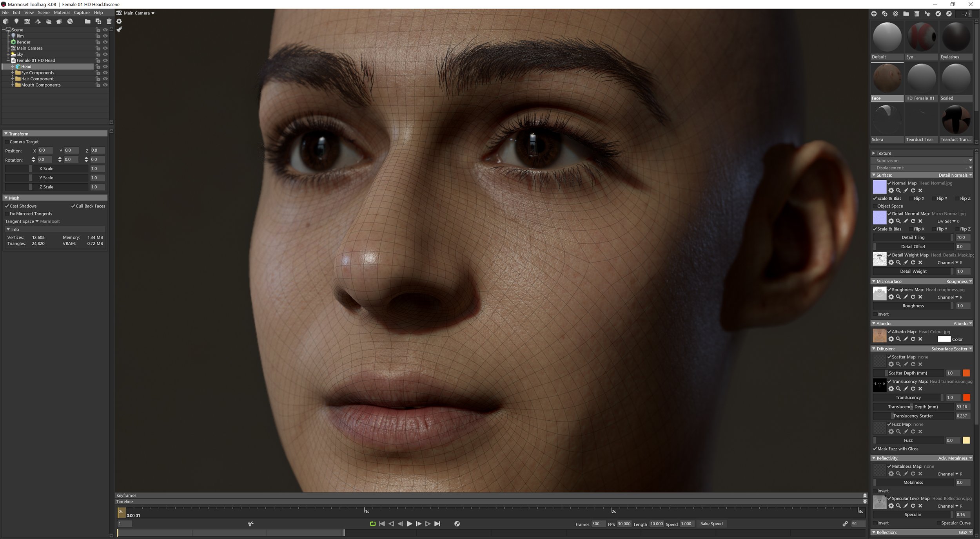Select the Eyelashes material

coord(956,41)
